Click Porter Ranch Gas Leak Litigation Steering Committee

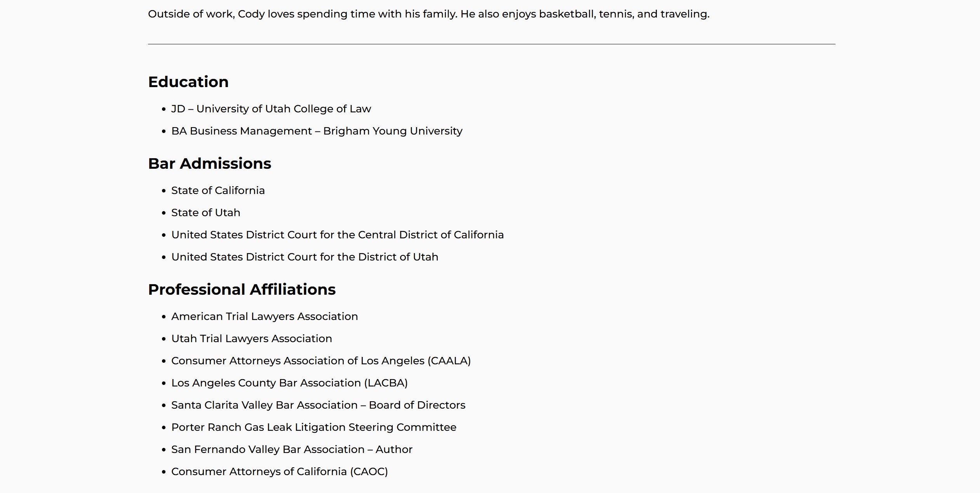coord(314,427)
